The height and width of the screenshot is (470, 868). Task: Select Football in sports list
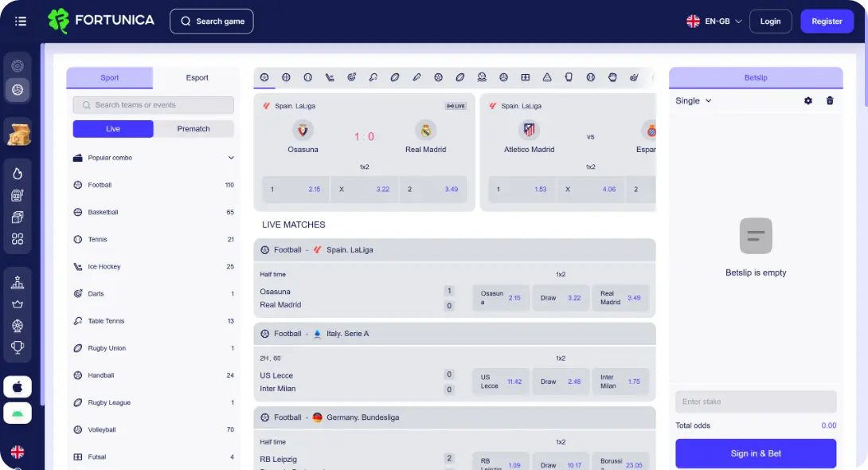coord(154,185)
